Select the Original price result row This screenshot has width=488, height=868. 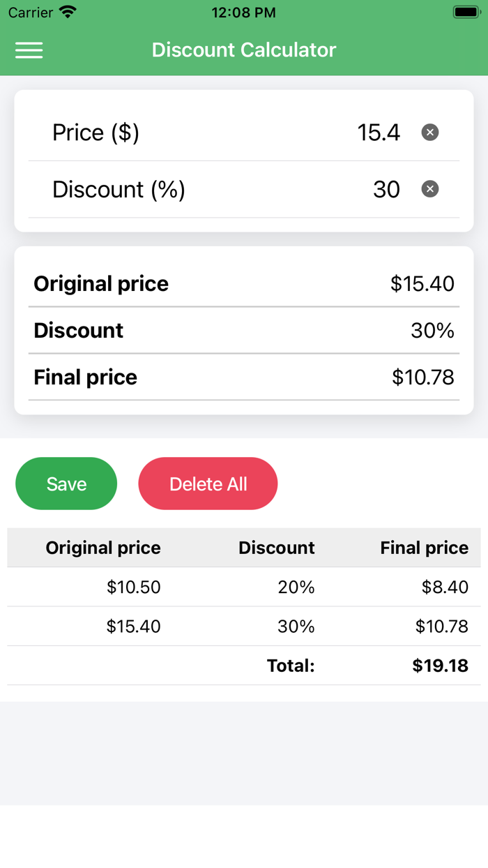(244, 283)
